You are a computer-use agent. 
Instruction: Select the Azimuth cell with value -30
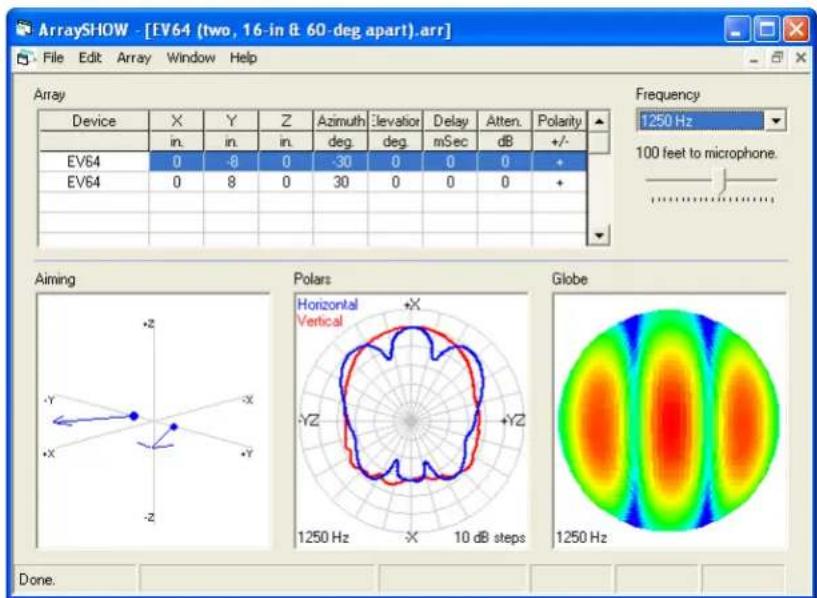pos(341,162)
